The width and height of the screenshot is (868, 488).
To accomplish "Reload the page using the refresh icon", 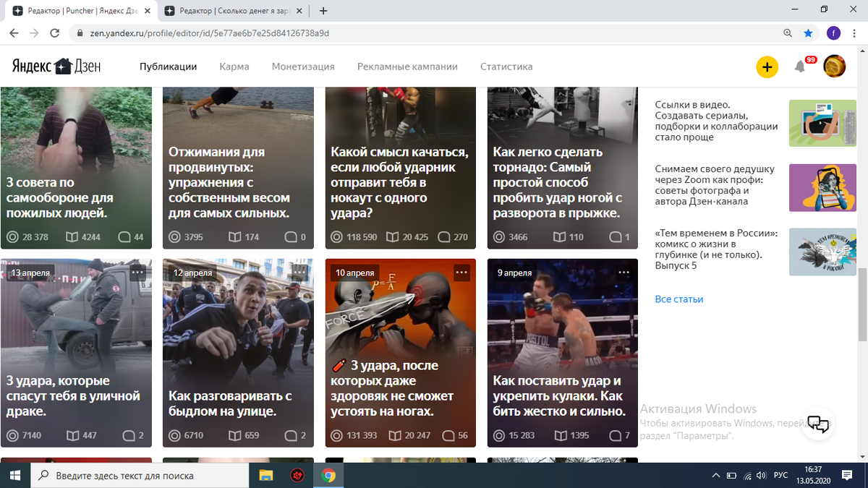I will 54,33.
